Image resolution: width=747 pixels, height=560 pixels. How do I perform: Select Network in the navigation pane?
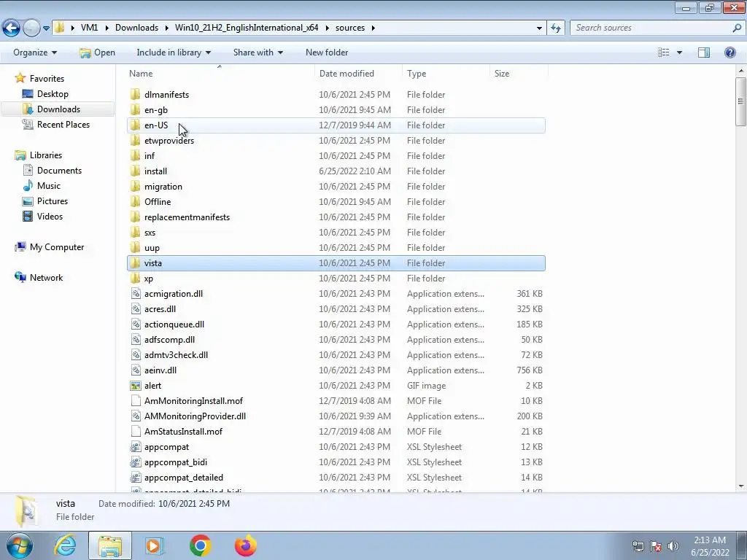coord(46,278)
